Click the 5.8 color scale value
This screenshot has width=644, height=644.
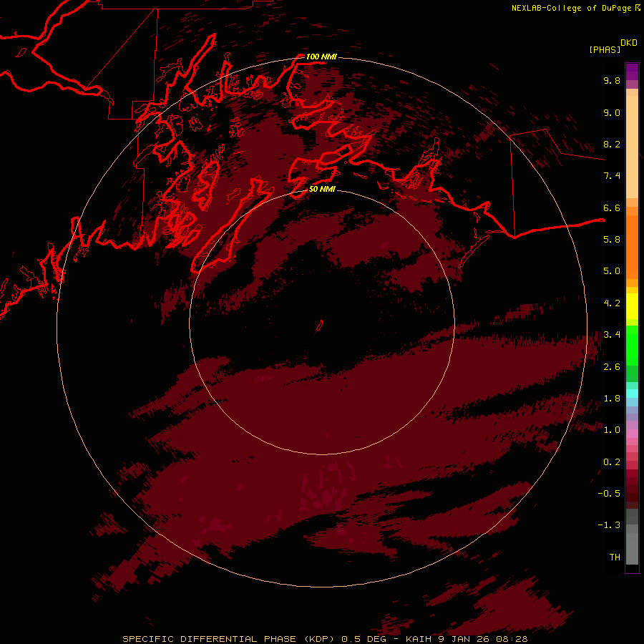click(612, 240)
